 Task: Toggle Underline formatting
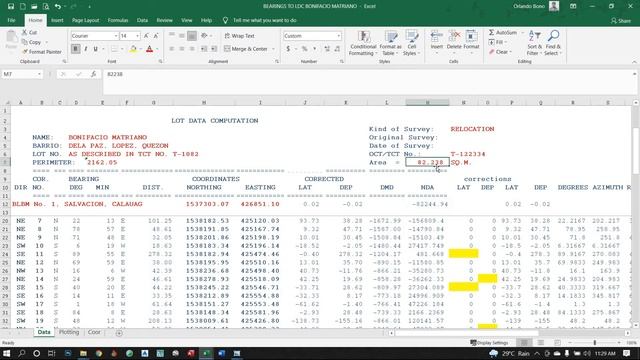point(96,49)
